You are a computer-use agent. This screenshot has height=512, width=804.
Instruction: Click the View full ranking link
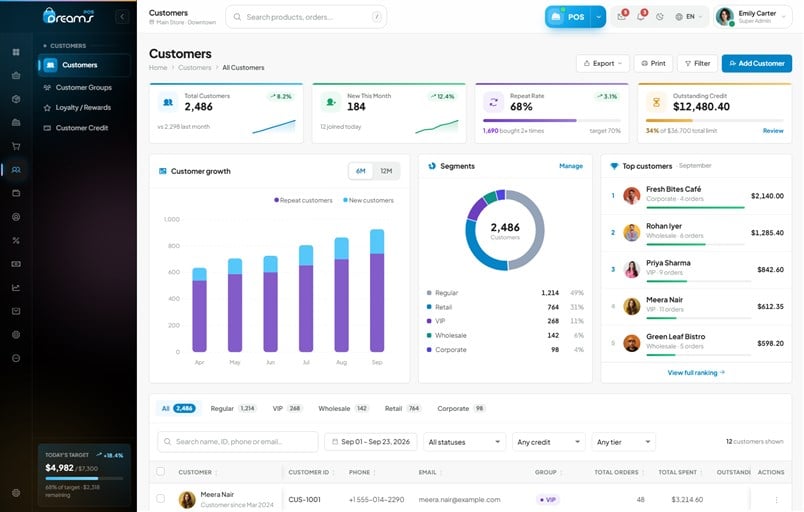click(x=696, y=373)
